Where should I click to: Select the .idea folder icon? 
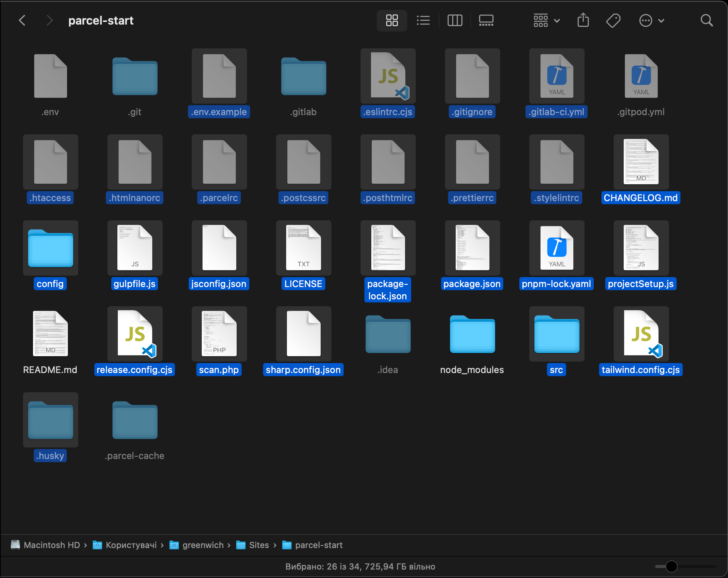pos(388,334)
